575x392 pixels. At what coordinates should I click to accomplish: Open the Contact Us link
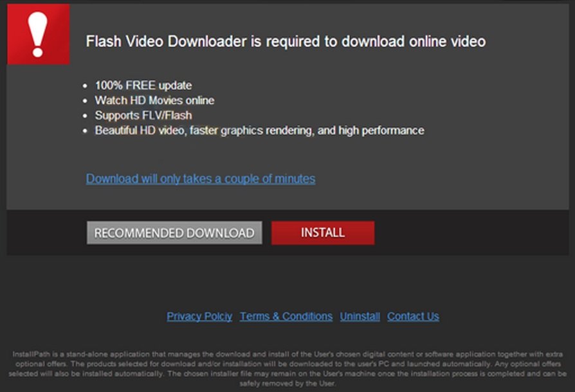[x=414, y=316]
